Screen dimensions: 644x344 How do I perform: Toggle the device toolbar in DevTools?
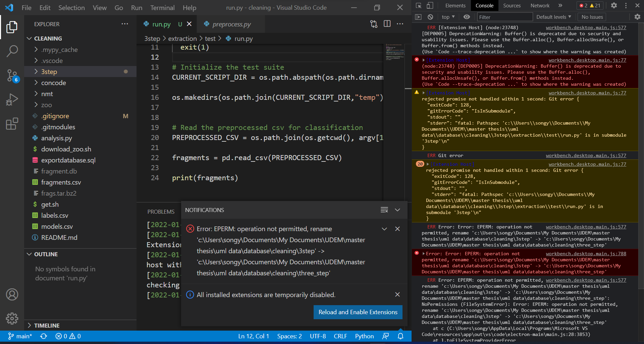click(x=430, y=6)
